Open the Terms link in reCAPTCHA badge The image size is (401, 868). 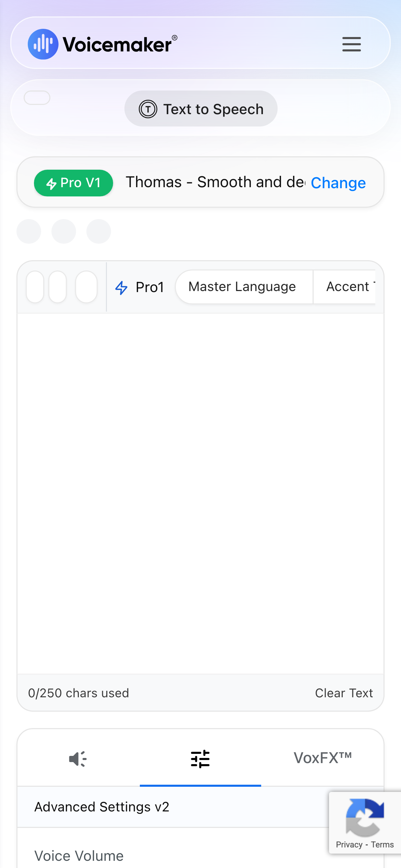tap(382, 845)
